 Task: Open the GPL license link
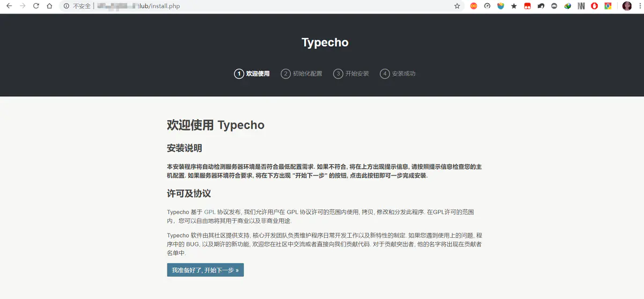tap(210, 212)
